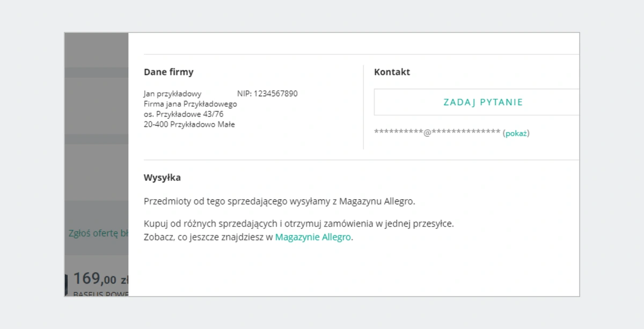Click the masked email address text

pos(437,133)
